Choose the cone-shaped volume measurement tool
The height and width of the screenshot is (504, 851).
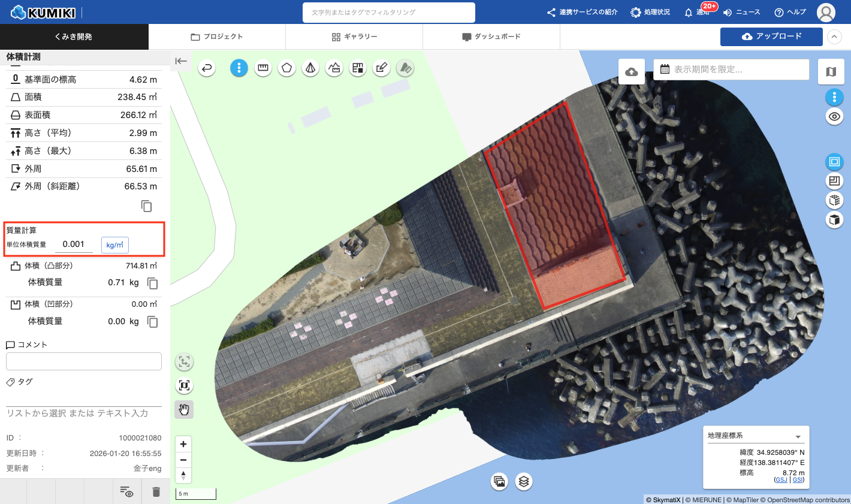[310, 68]
